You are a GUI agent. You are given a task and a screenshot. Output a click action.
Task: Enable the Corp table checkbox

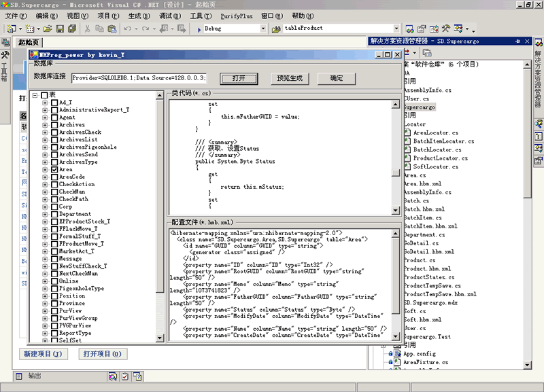[54, 207]
